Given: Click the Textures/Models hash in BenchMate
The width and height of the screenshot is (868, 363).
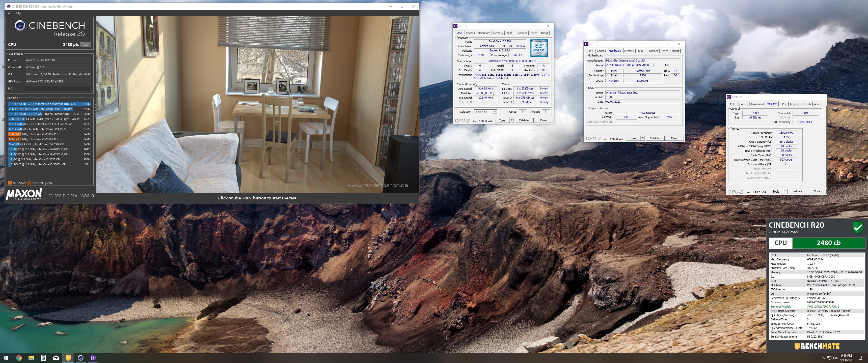Looking at the screenshot, I should [x=823, y=307].
